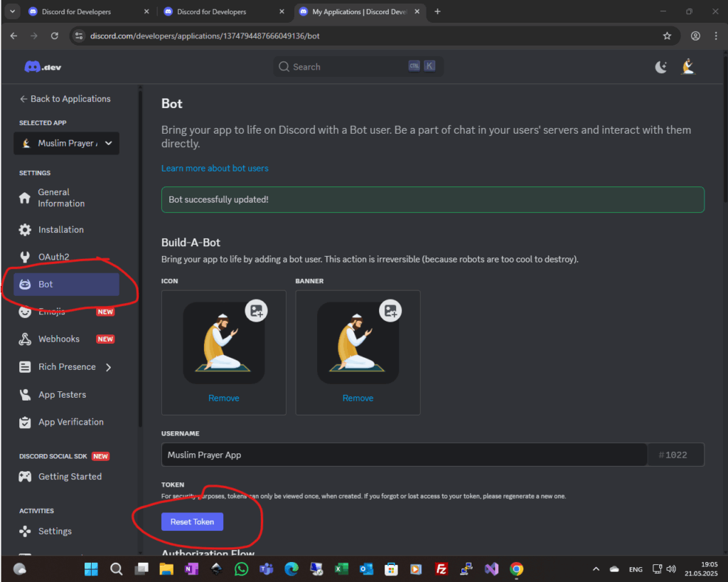Open General Information settings page
The image size is (728, 582).
point(61,198)
